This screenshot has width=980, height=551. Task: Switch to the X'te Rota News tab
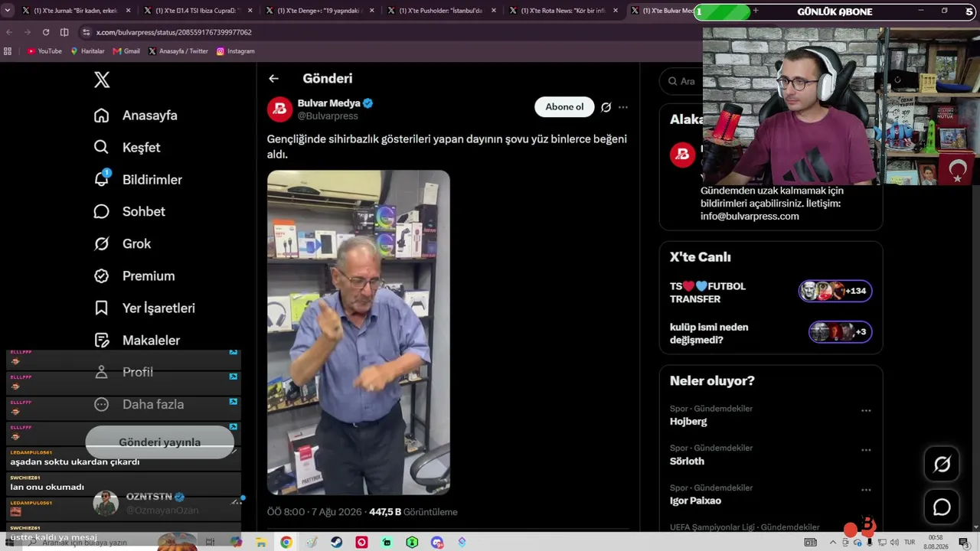pos(565,11)
